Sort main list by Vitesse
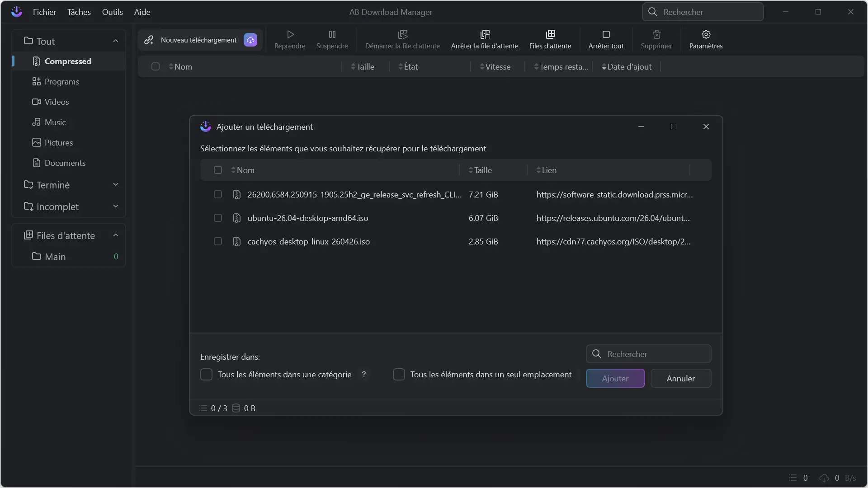 (x=495, y=66)
